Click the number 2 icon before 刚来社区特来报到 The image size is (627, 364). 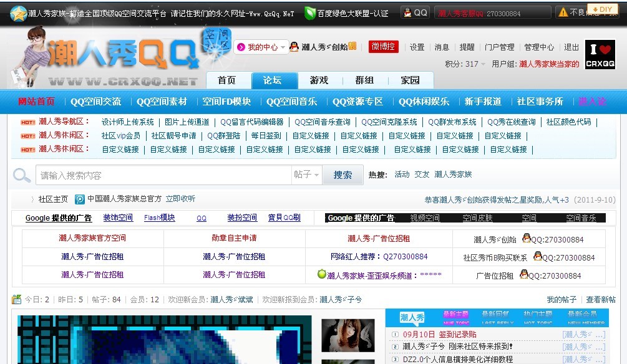(x=395, y=347)
